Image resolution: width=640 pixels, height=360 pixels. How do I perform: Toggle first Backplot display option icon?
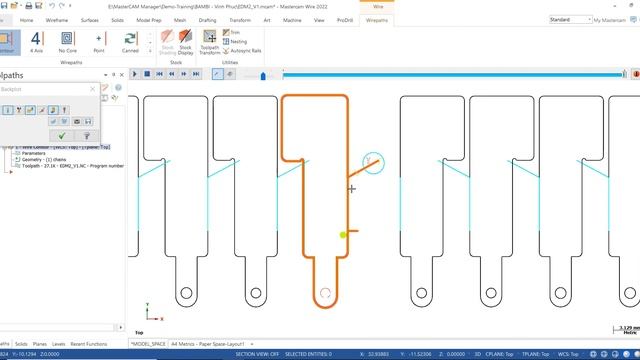pyautogui.click(x=7, y=110)
